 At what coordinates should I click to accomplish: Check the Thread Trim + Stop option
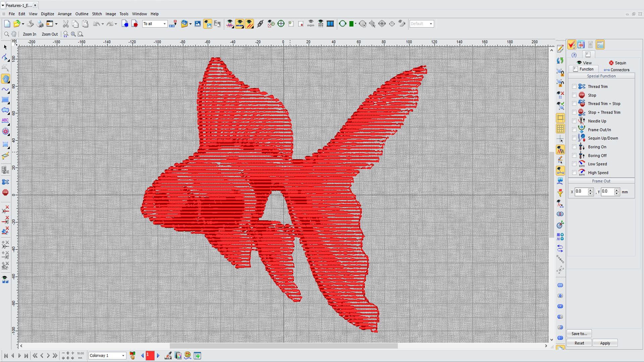click(574, 104)
